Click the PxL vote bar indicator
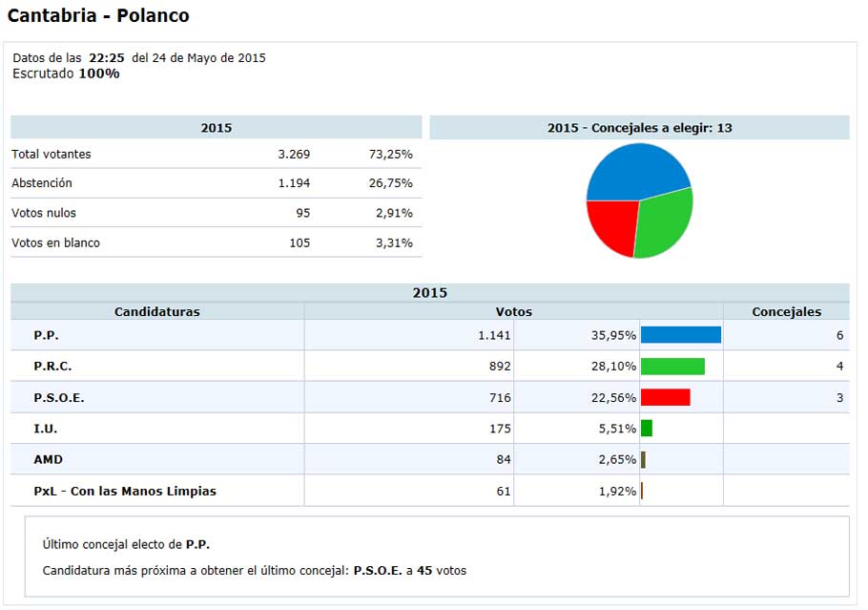The image size is (868, 610). [x=643, y=491]
